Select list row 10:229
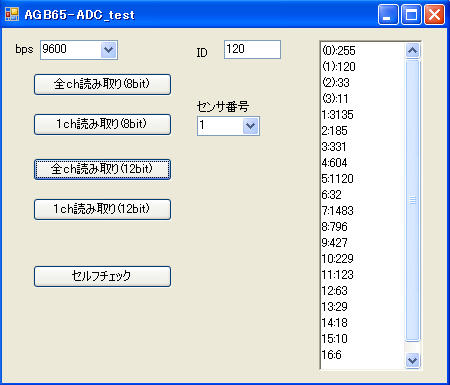This screenshot has width=450, height=385. (363, 259)
